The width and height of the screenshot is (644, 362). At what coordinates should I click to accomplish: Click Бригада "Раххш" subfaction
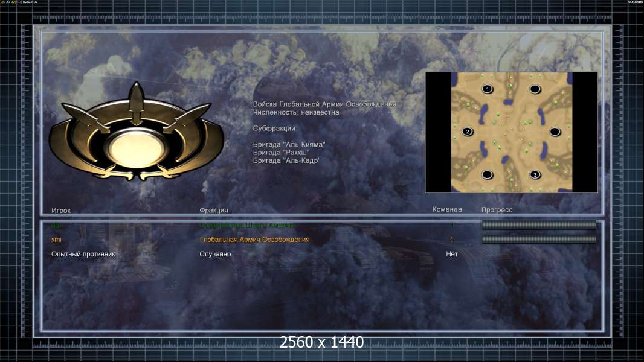[281, 153]
